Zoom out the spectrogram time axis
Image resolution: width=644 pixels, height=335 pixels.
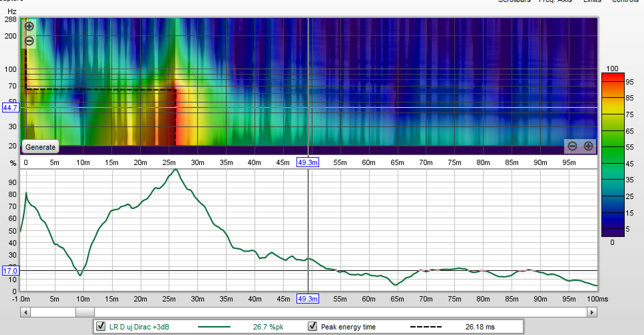point(572,146)
